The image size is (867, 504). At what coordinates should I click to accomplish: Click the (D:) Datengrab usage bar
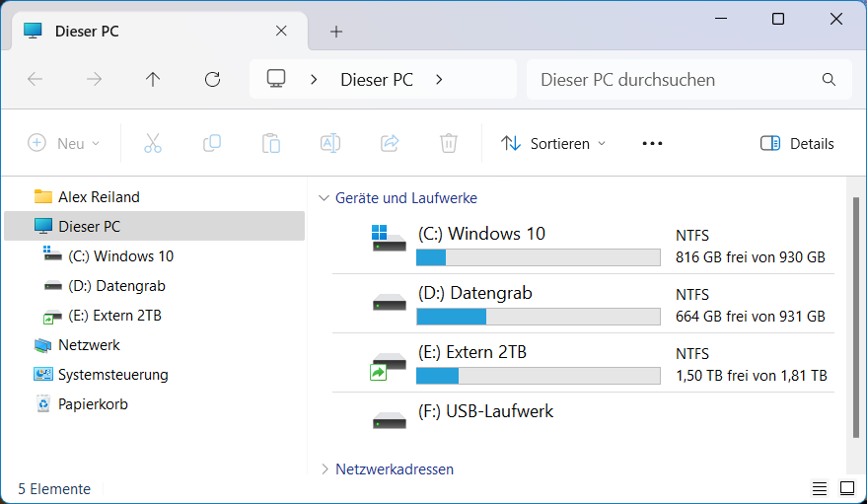pos(538,317)
